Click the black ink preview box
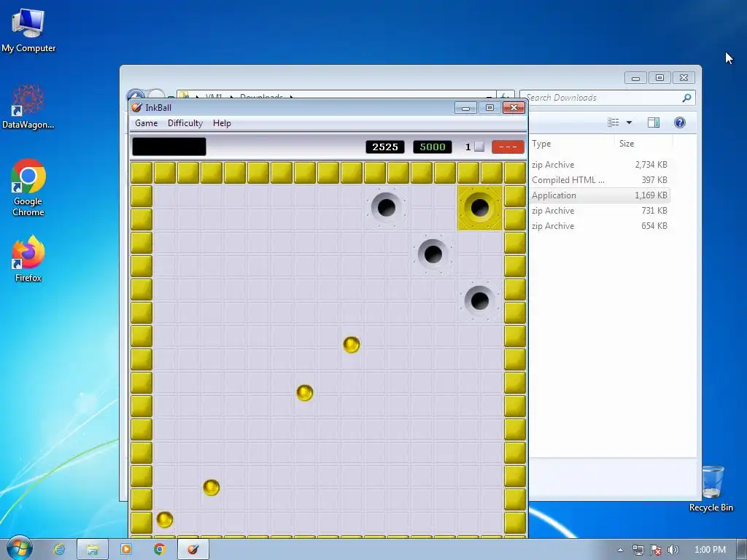Screen dimensions: 747x560 click(x=169, y=147)
